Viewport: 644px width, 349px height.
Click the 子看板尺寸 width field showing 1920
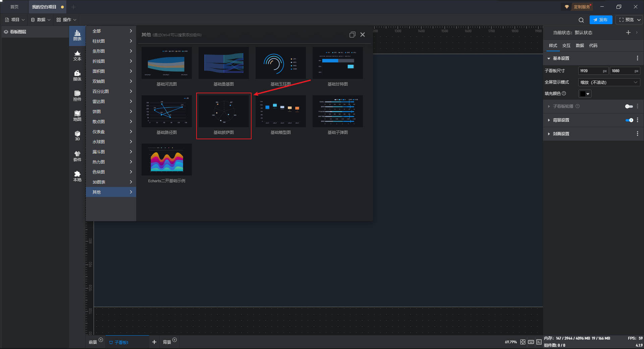[590, 71]
